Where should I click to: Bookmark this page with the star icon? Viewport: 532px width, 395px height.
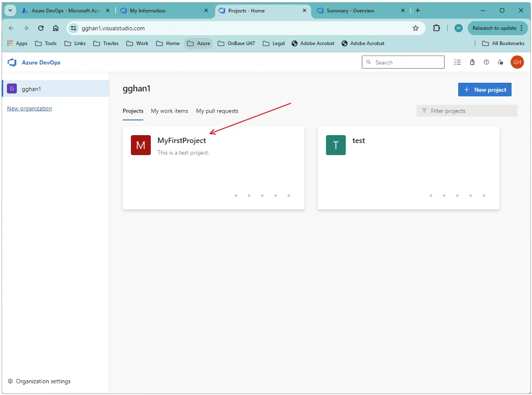[x=416, y=28]
